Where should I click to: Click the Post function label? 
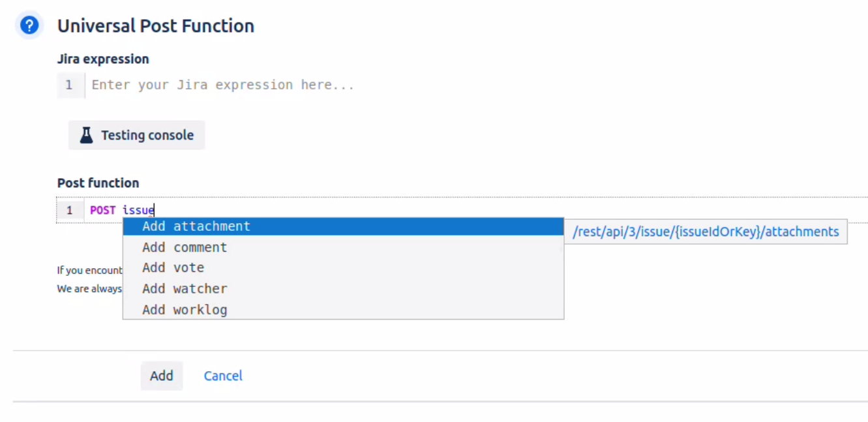(98, 183)
